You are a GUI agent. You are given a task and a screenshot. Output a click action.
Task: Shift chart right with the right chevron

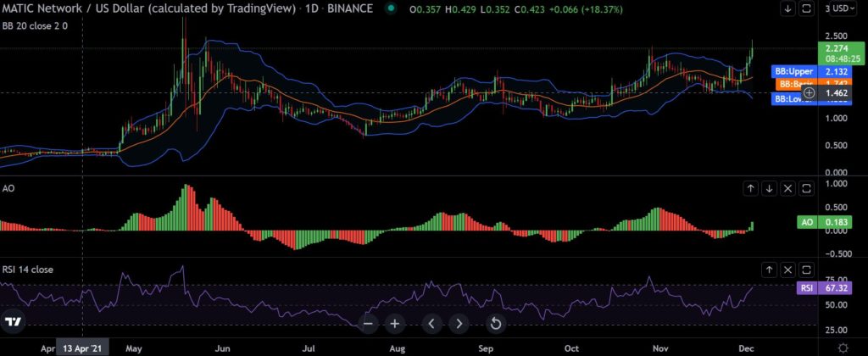click(459, 323)
